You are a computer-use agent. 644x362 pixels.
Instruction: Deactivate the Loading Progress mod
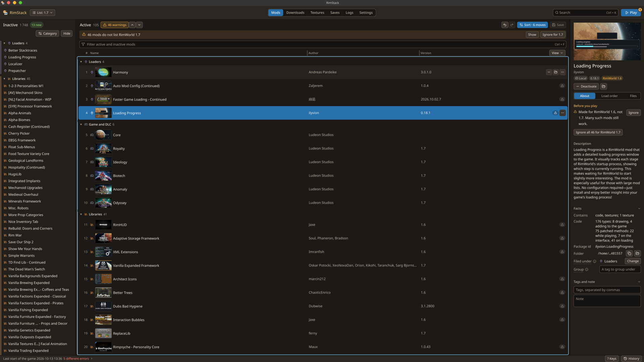pos(586,86)
